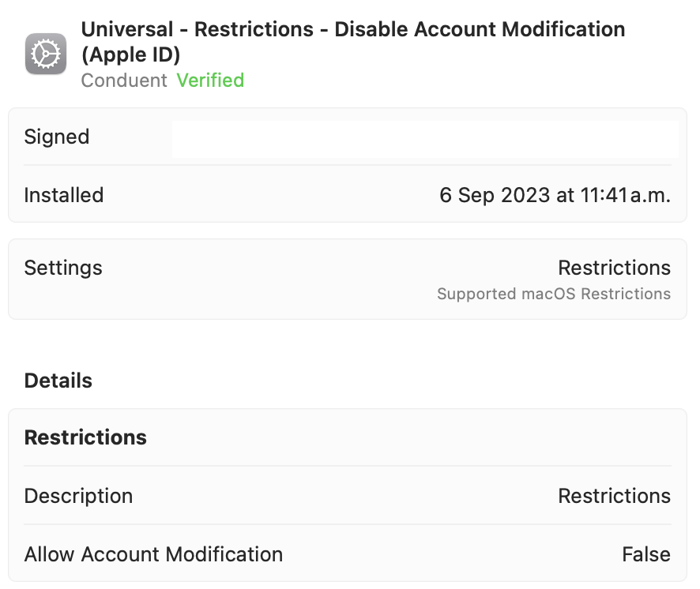The width and height of the screenshot is (700, 589).
Task: Select the Conduent organization name
Action: tap(123, 80)
